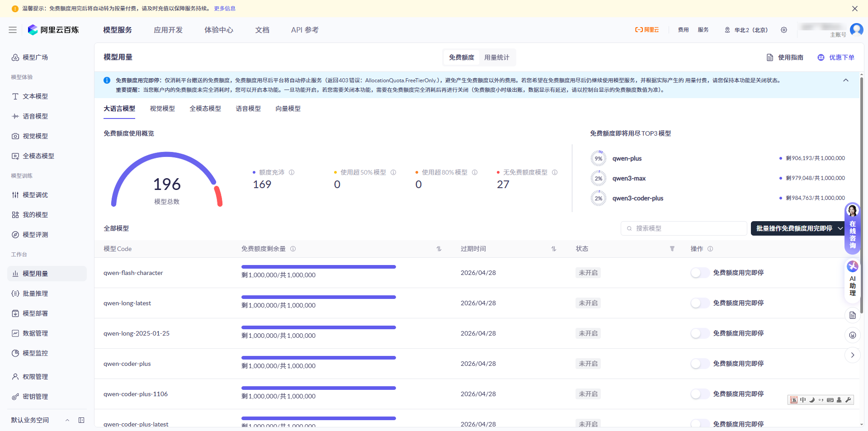Filter the 状态 column using the funnel icon

pos(672,249)
